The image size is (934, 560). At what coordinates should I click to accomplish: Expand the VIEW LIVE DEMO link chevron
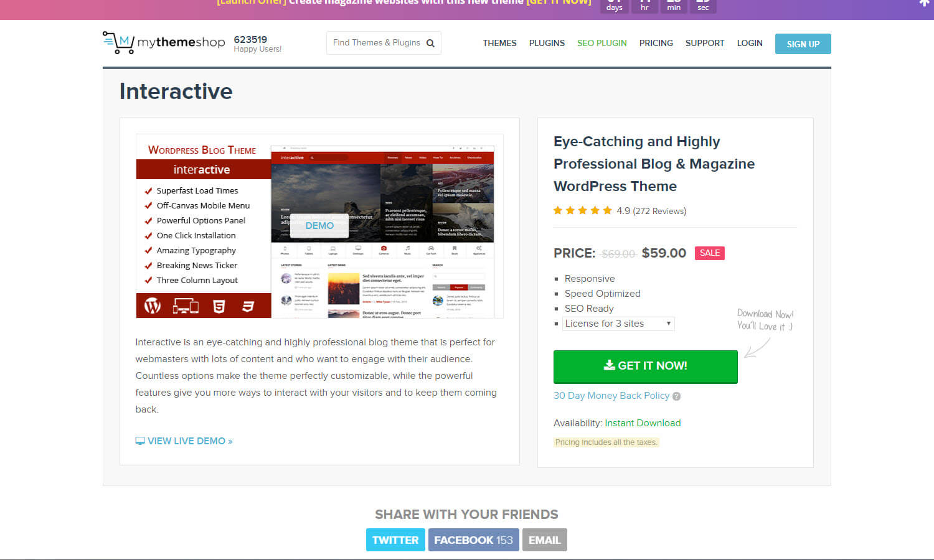click(230, 441)
